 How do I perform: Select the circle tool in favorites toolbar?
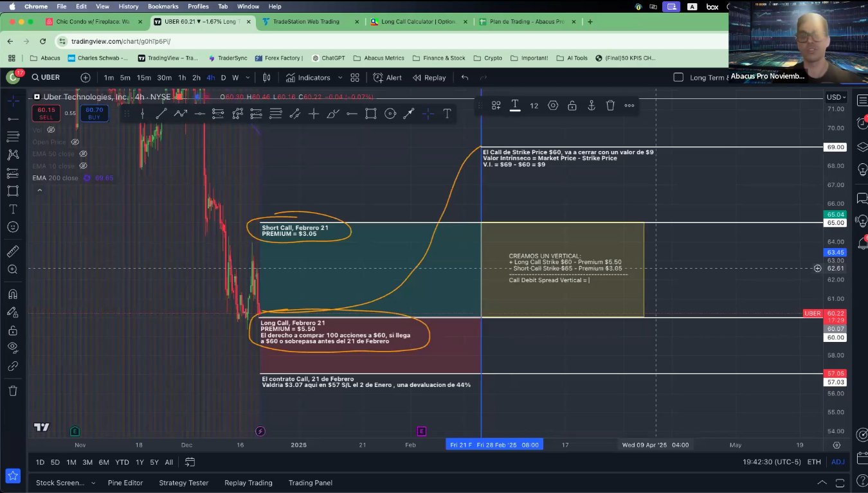coord(390,114)
